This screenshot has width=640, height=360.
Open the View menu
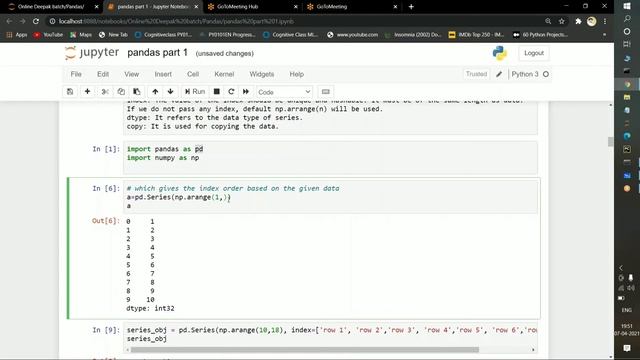pos(131,74)
